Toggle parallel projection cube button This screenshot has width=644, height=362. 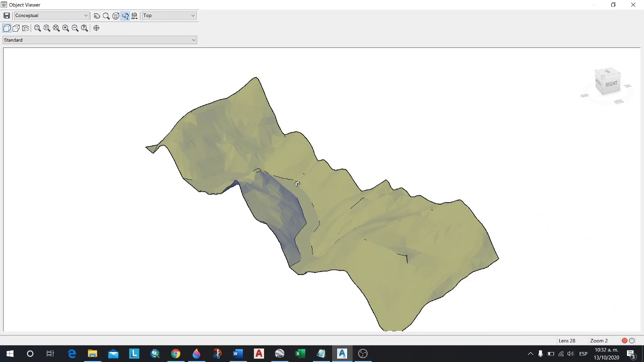pos(7,28)
